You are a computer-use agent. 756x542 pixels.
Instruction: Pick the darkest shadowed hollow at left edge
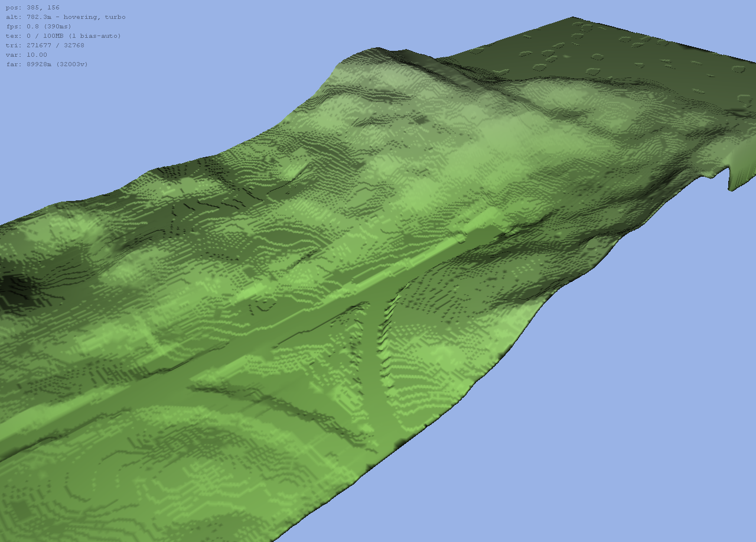tap(15, 290)
